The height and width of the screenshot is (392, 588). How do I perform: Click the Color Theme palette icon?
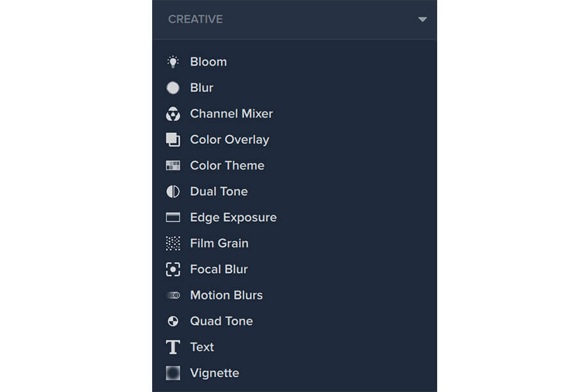click(173, 166)
